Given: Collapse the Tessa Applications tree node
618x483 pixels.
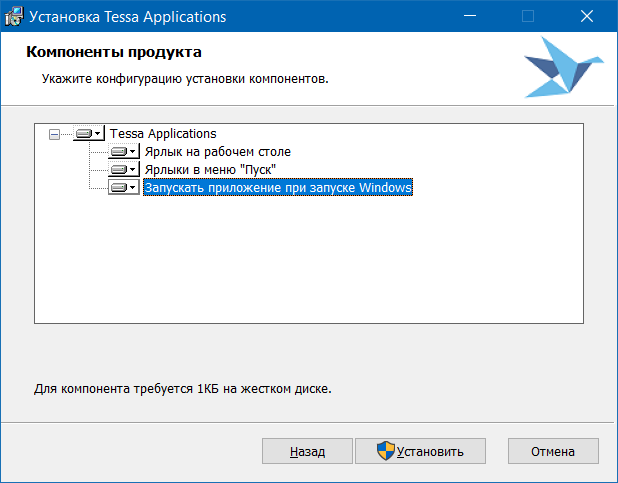Looking at the screenshot, I should point(54,133).
